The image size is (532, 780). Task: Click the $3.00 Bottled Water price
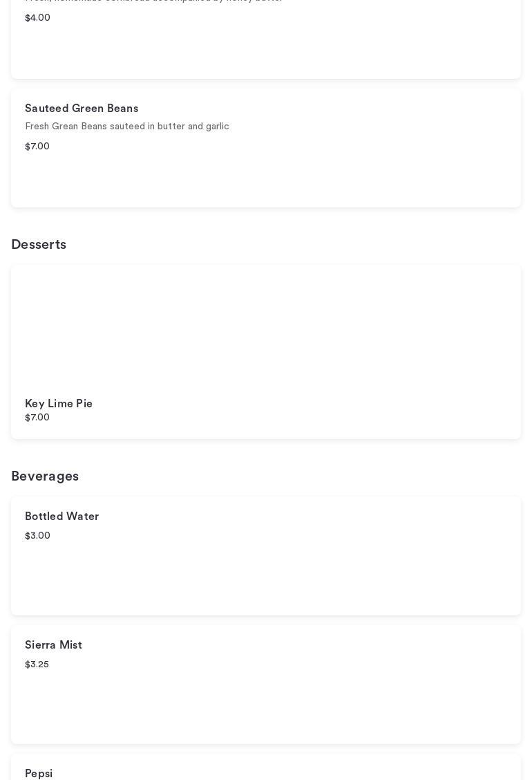37,536
